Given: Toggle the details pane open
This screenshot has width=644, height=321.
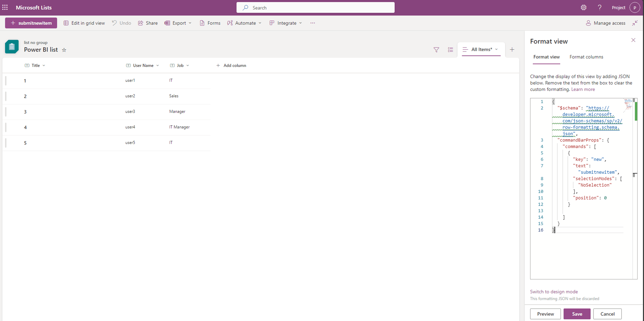Looking at the screenshot, I should tap(450, 50).
